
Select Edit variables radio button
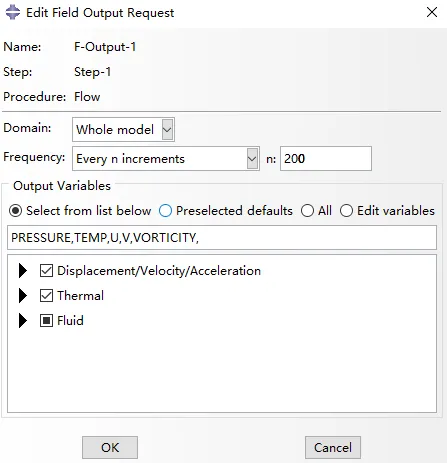tap(346, 211)
